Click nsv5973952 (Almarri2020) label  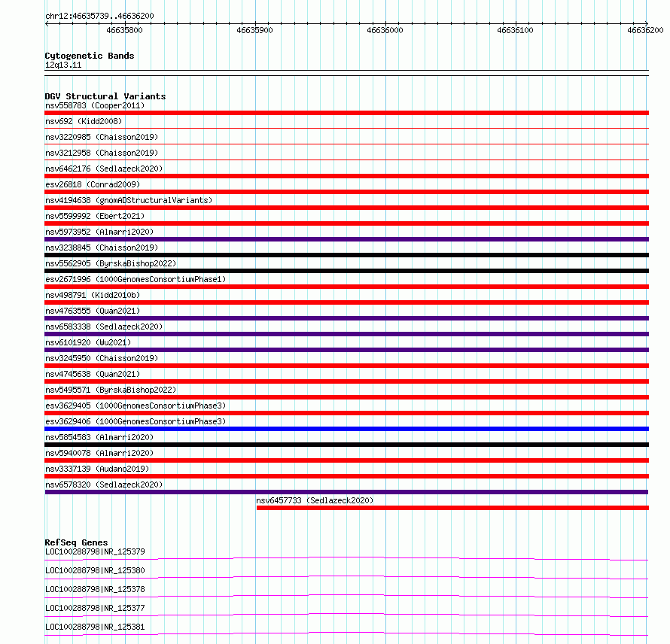(99, 232)
